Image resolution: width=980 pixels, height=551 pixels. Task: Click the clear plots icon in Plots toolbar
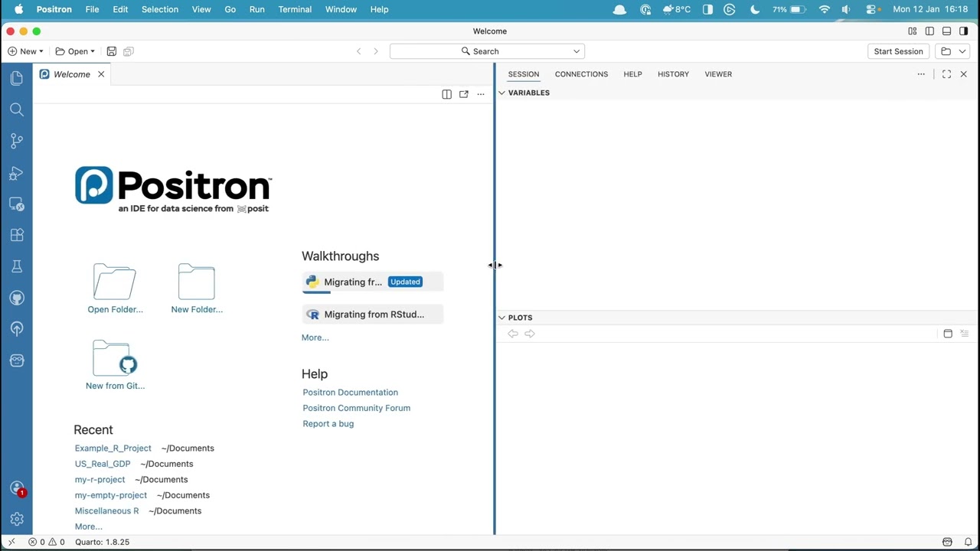tap(965, 334)
